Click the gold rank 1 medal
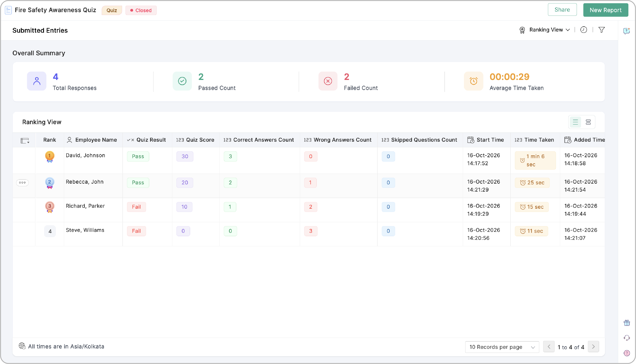The width and height of the screenshot is (636, 364). click(x=50, y=157)
